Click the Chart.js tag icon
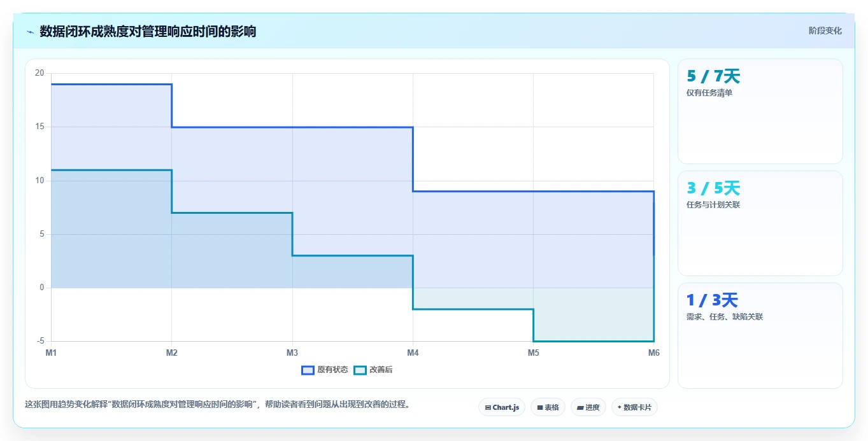Viewport: 868px width, 441px height. (x=488, y=407)
